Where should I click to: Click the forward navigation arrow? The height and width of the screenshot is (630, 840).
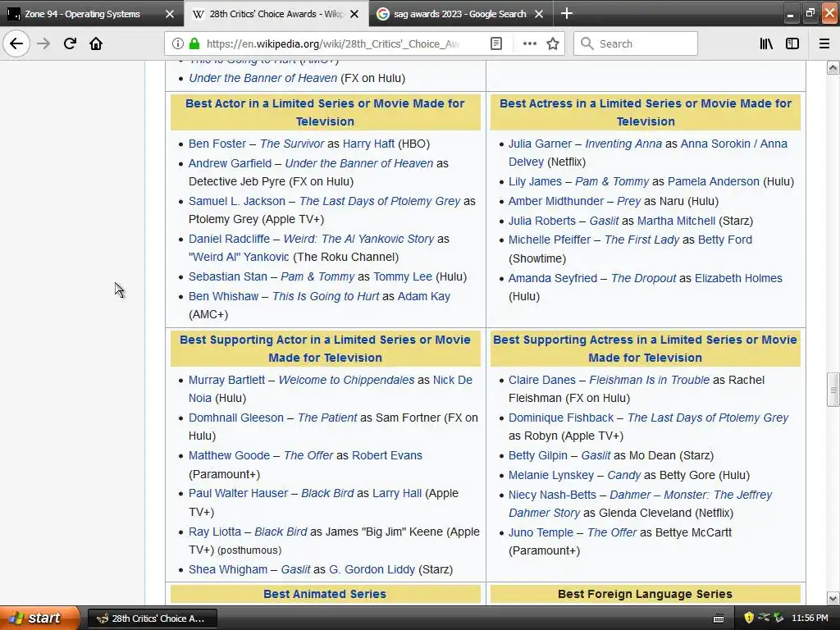click(x=43, y=43)
